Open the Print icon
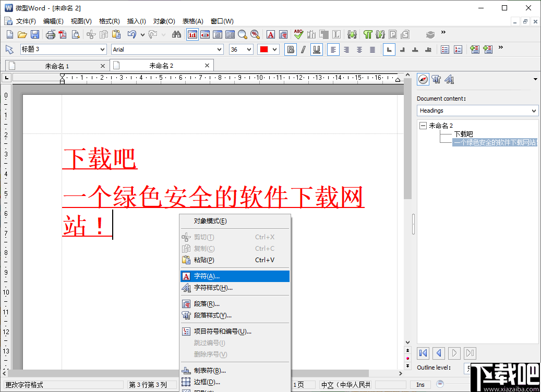The width and height of the screenshot is (541, 392). pos(50,34)
